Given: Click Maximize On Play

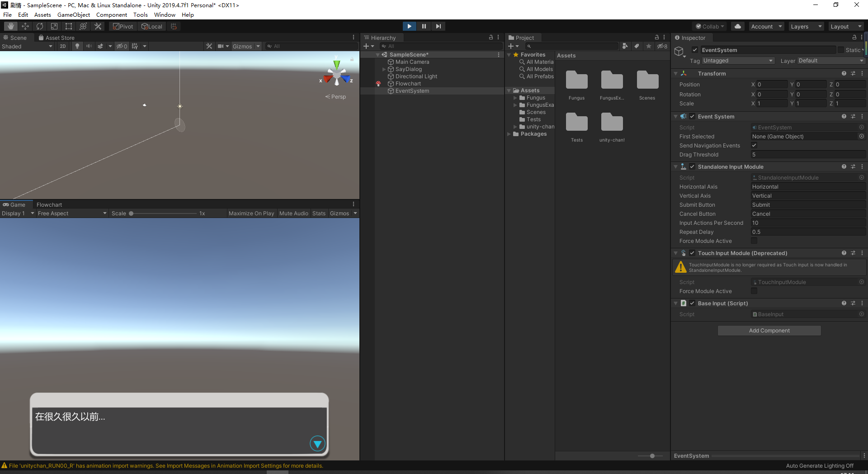Looking at the screenshot, I should tap(251, 213).
